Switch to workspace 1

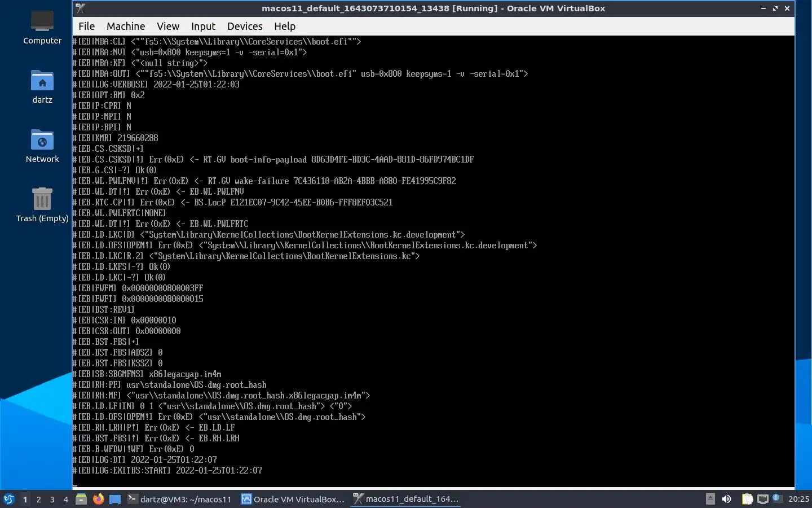point(25,499)
